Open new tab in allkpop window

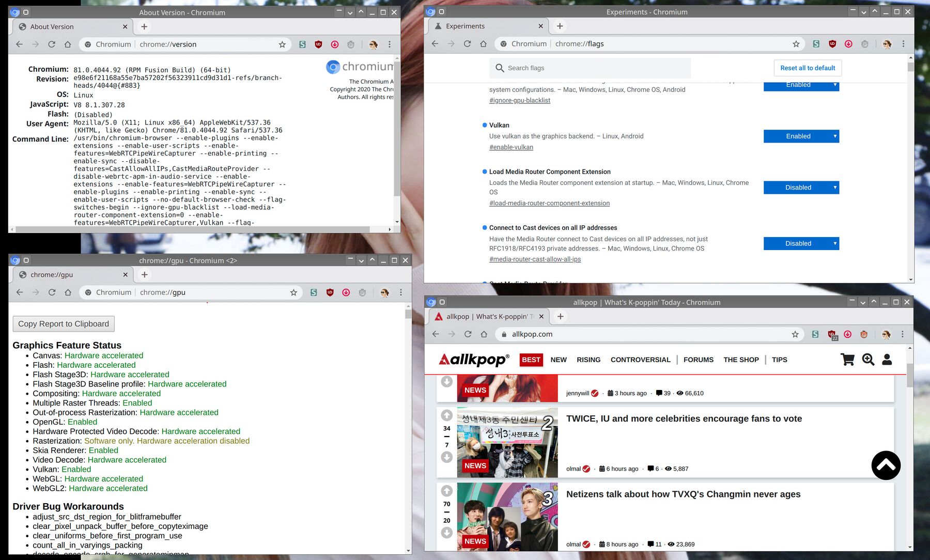tap(560, 317)
